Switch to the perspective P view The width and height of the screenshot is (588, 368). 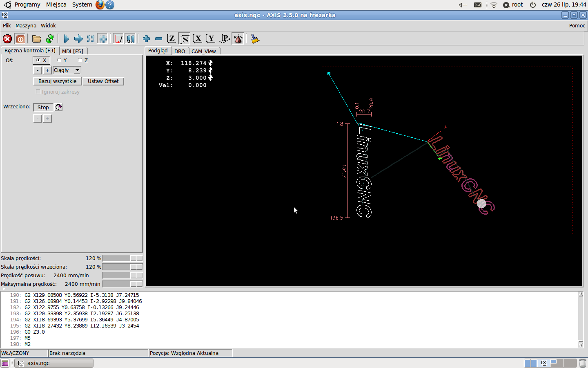click(224, 39)
